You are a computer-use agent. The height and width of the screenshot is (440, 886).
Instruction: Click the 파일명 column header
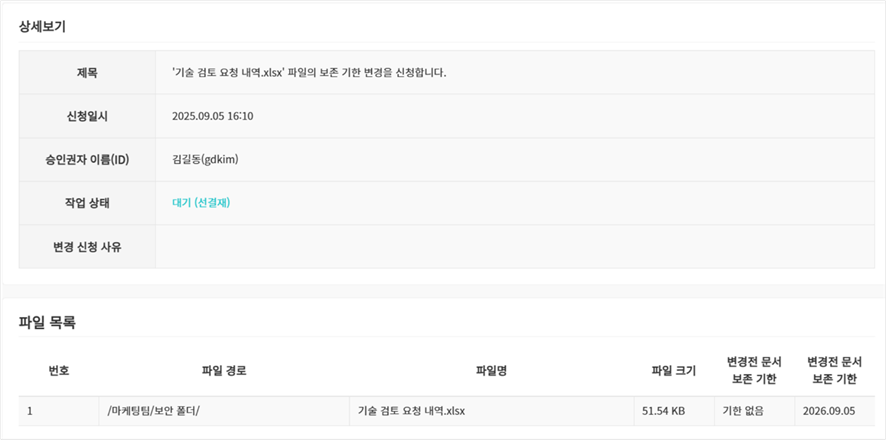tap(491, 370)
